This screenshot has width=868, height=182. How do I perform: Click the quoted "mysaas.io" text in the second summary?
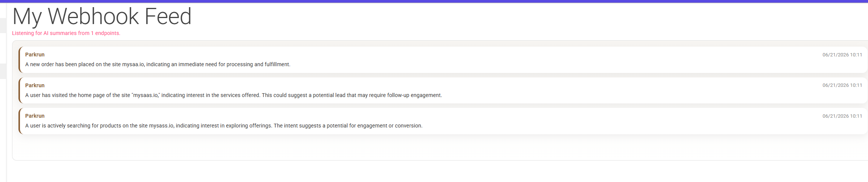coord(146,95)
